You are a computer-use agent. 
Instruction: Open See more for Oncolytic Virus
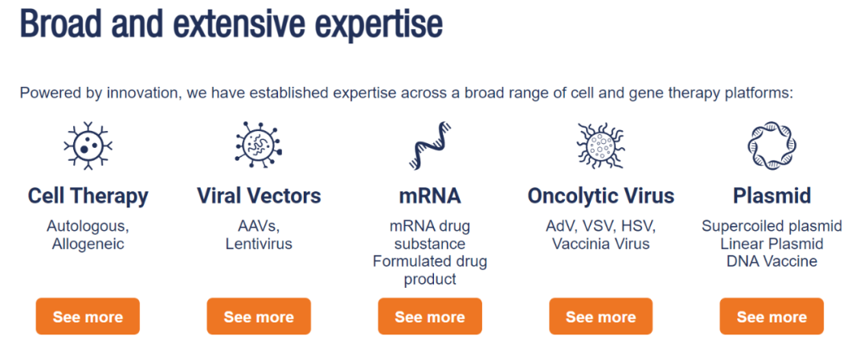click(x=600, y=317)
